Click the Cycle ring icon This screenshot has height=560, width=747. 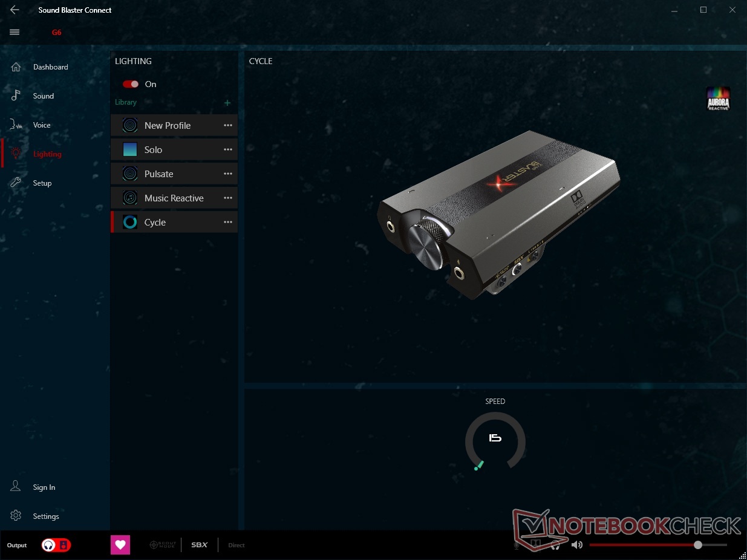pyautogui.click(x=130, y=222)
